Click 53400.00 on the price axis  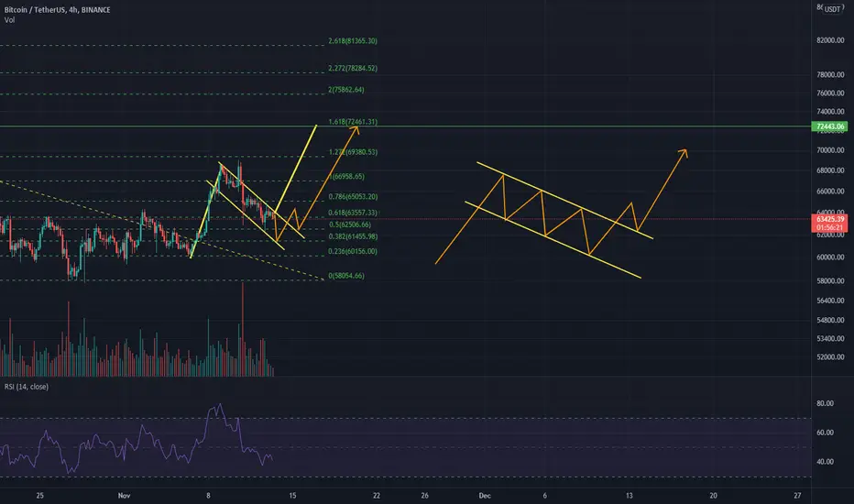pos(830,338)
